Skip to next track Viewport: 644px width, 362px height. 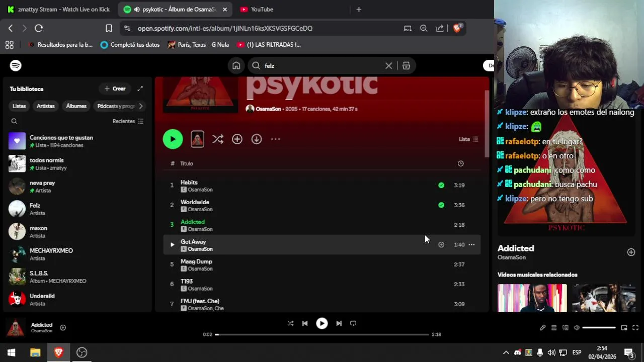tap(339, 323)
